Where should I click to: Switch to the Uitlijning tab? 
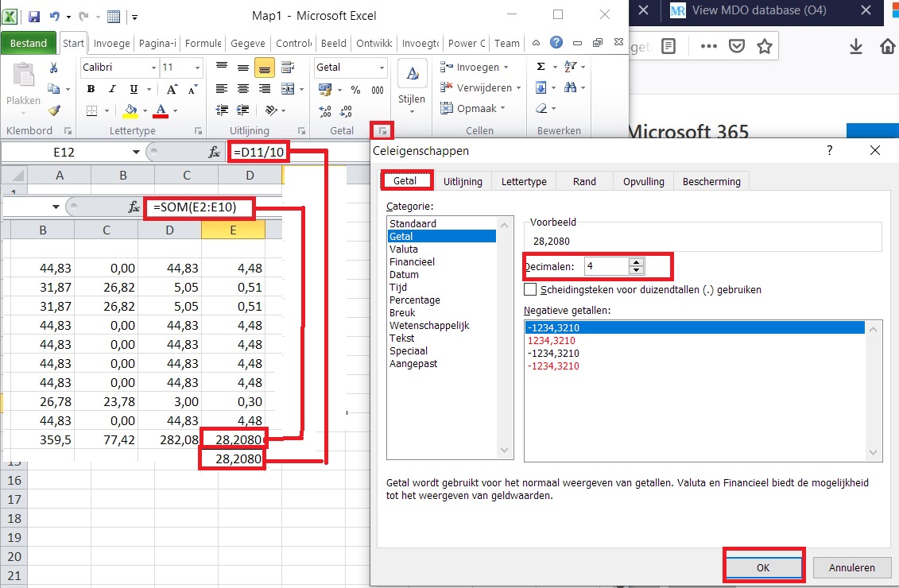(x=463, y=181)
